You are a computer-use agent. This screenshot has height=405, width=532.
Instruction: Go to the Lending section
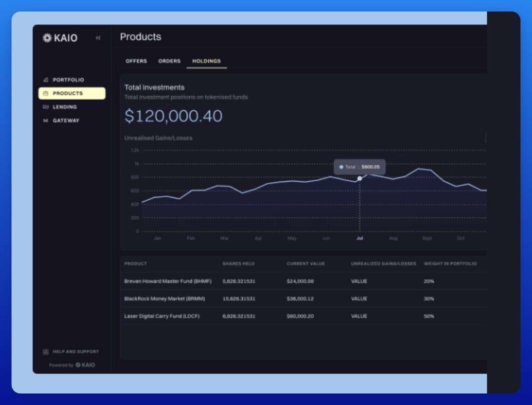pos(65,107)
